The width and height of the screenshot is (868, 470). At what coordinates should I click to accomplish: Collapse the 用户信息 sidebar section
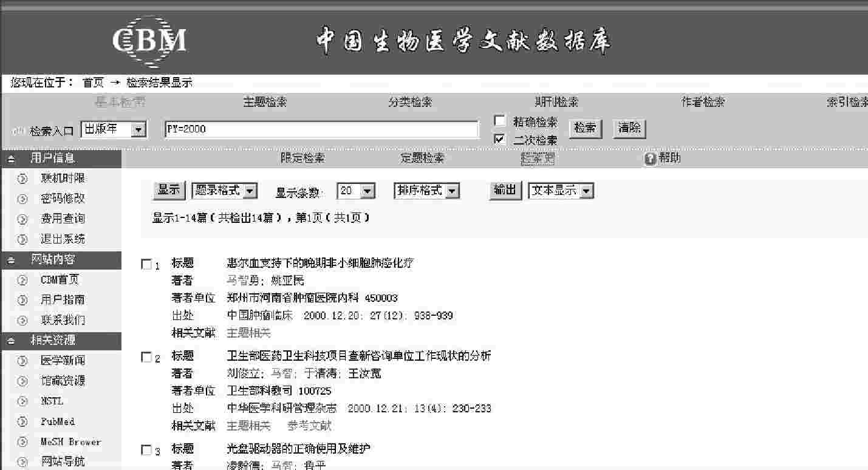[11, 158]
